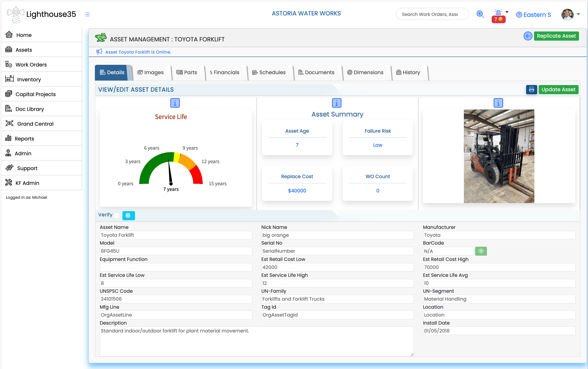Open the Dimensions tab
Image resolution: width=588 pixels, height=369 pixels.
(365, 73)
